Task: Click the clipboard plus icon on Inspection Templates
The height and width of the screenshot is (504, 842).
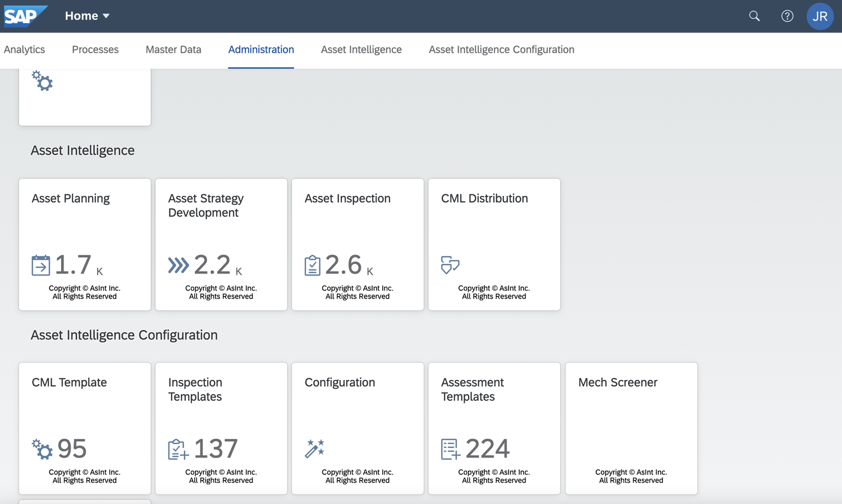Action: [x=179, y=450]
